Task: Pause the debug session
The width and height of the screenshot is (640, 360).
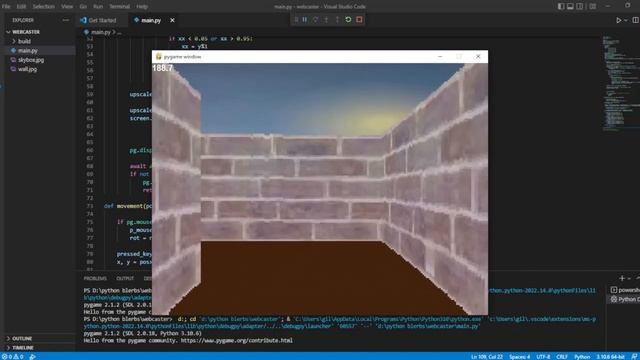Action: click(304, 20)
